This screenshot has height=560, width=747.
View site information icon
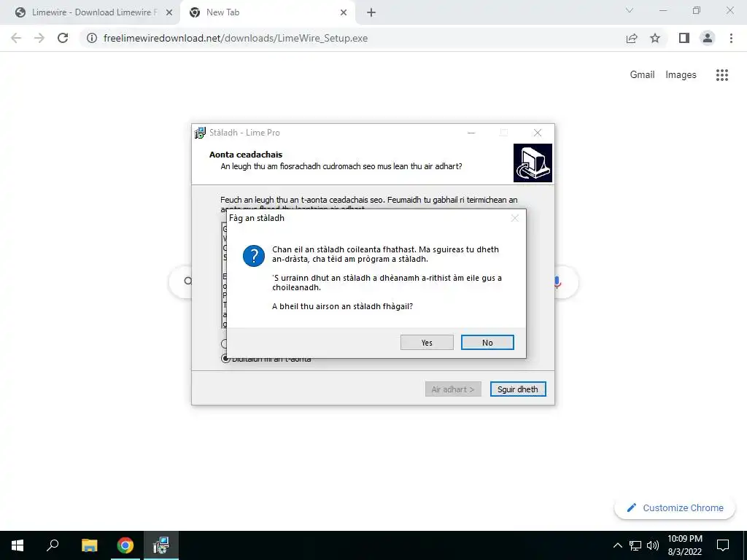92,38
